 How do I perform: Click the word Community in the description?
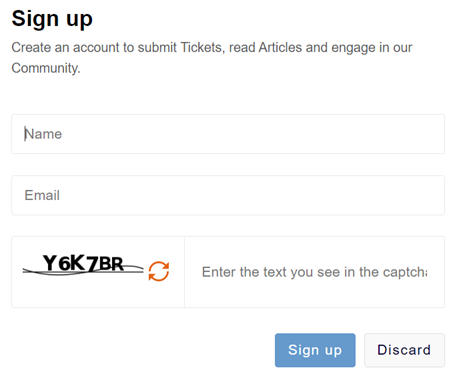coord(45,68)
